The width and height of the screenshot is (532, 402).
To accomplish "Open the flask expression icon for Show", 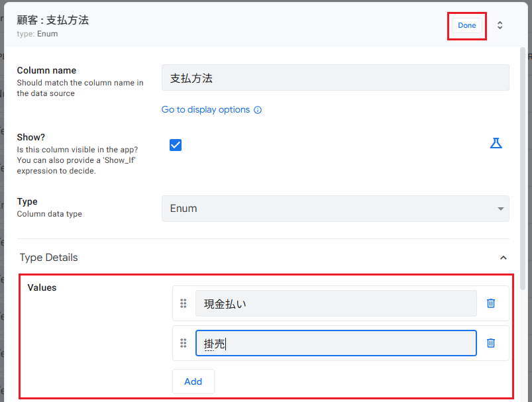I will 496,143.
